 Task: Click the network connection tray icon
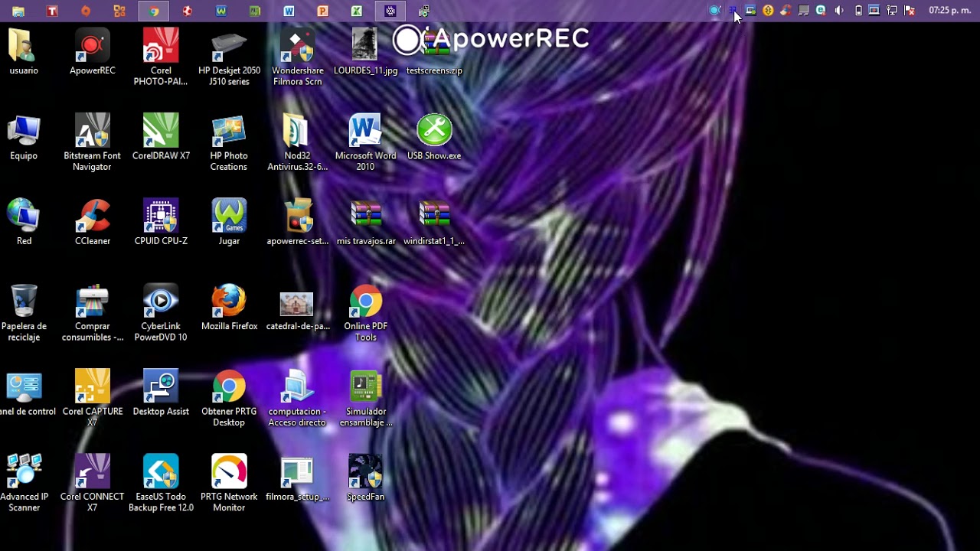[892, 11]
